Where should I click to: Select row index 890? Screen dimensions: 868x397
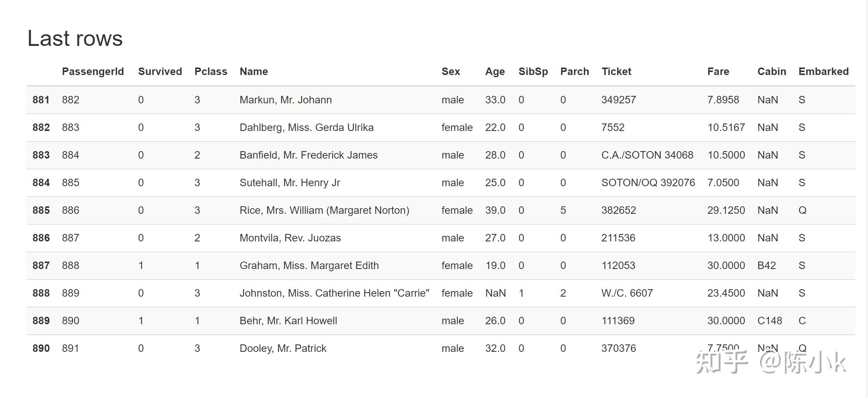(x=41, y=348)
